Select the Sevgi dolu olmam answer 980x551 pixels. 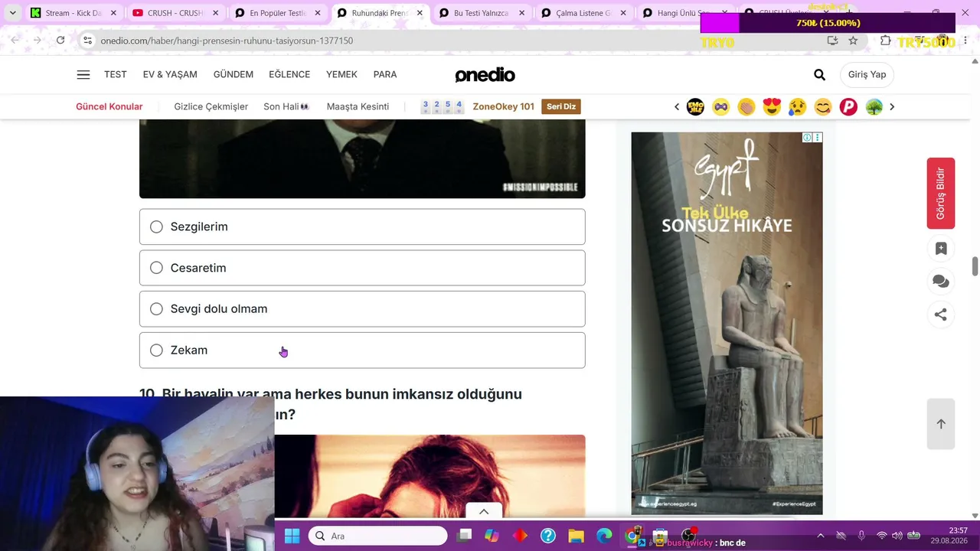(362, 309)
